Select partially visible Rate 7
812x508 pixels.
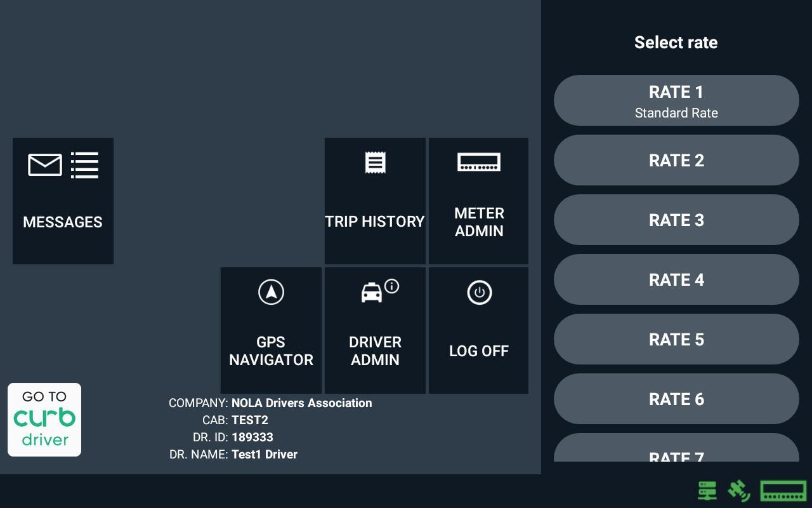[676, 448]
